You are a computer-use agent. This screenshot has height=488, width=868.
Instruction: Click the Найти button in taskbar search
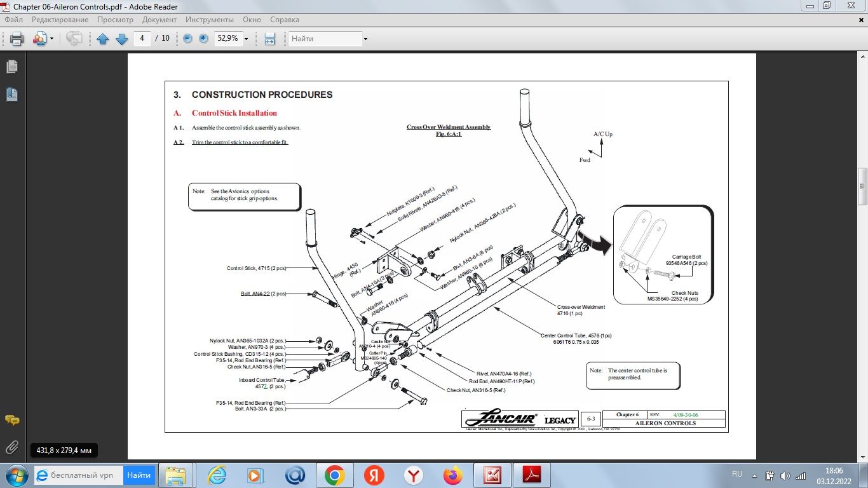click(139, 475)
